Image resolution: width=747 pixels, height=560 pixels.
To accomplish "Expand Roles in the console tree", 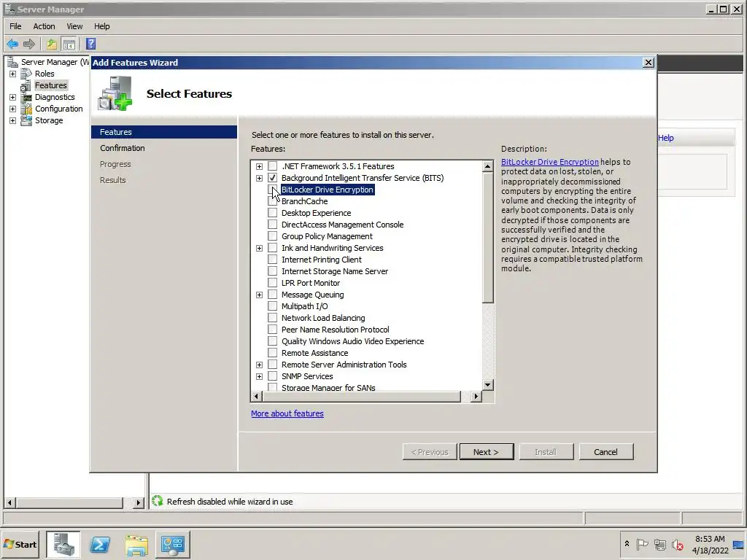I will (x=13, y=74).
